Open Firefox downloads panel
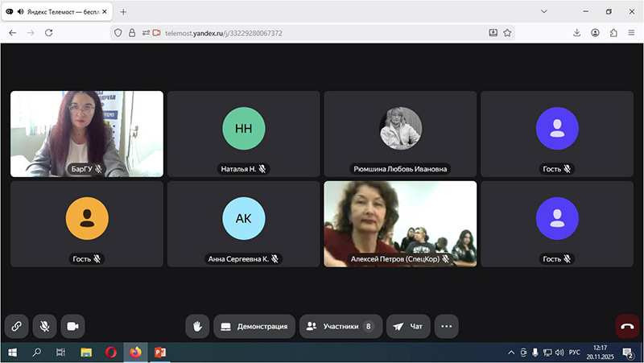Screen dimensions: 644x363 pyautogui.click(x=577, y=33)
